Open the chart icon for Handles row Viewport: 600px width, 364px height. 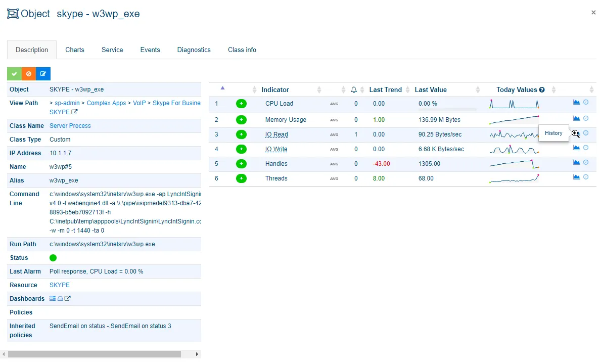(576, 162)
